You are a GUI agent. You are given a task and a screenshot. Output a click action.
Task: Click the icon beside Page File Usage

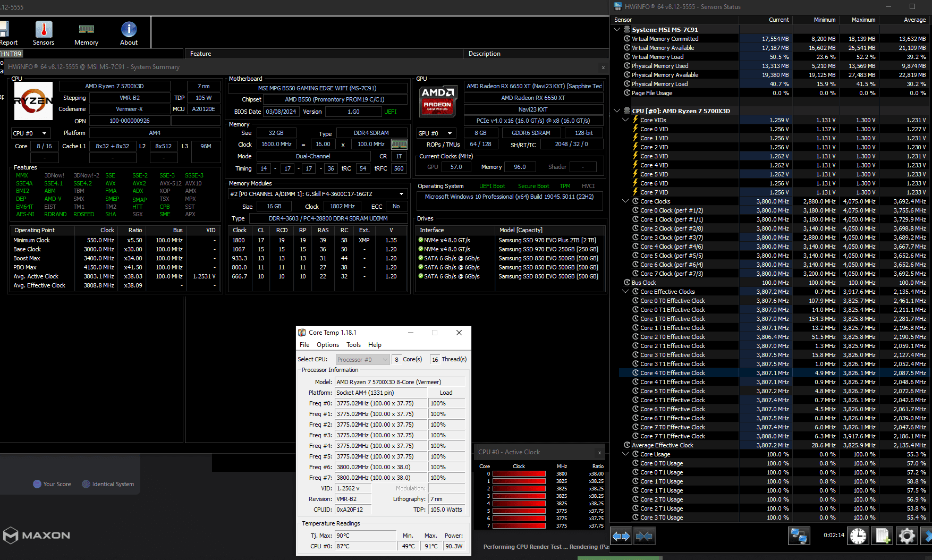[x=627, y=93]
